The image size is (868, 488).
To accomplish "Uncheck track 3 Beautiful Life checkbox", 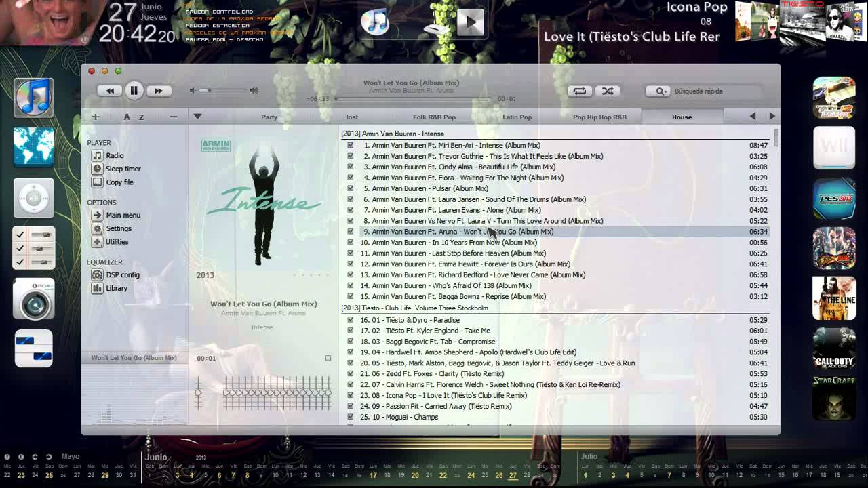I will point(351,167).
